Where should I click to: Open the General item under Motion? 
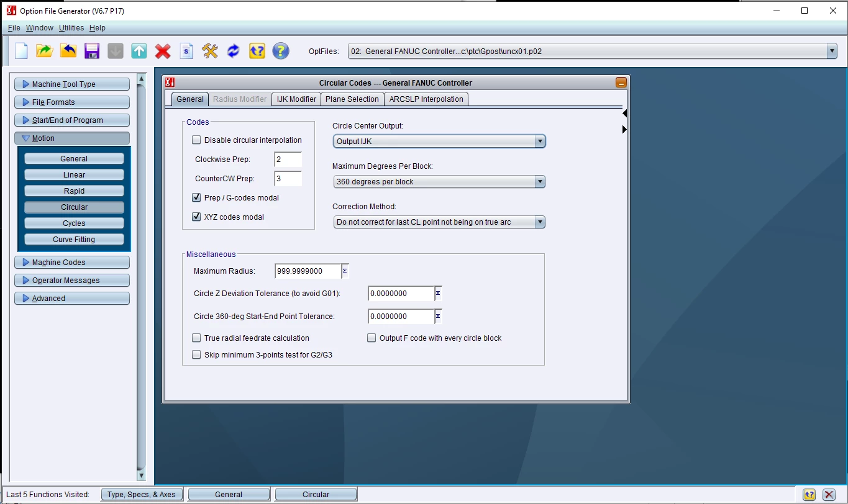74,159
